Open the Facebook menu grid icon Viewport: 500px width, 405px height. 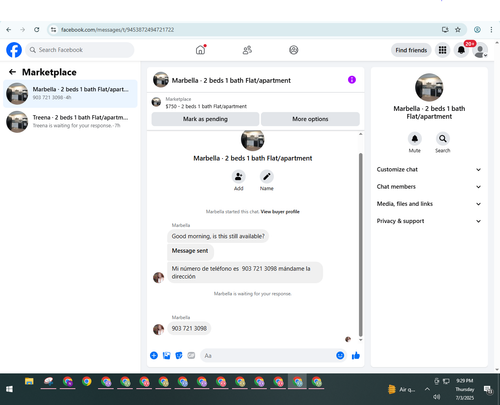click(x=442, y=50)
